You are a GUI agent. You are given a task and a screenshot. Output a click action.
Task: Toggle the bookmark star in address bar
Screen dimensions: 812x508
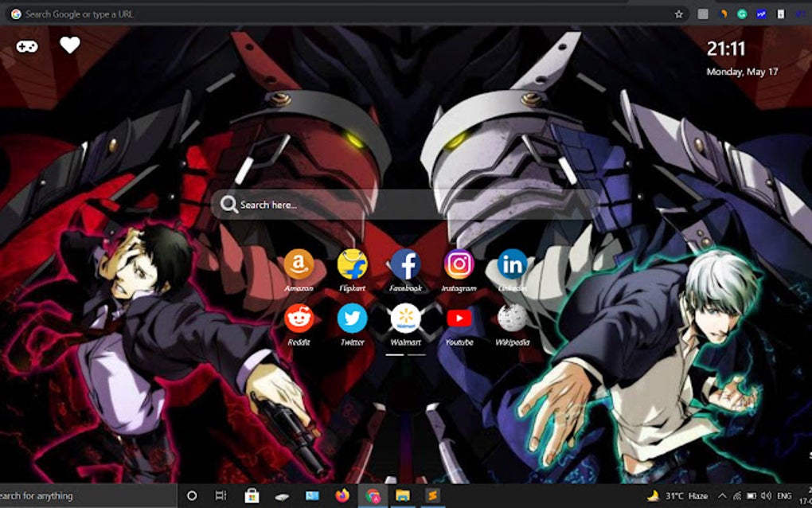(x=679, y=14)
